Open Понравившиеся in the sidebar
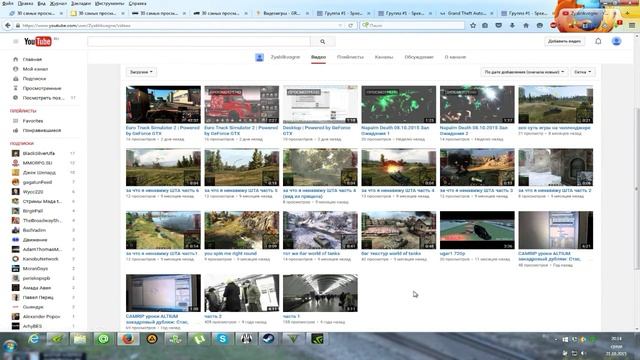The height and width of the screenshot is (360, 640). click(x=42, y=131)
